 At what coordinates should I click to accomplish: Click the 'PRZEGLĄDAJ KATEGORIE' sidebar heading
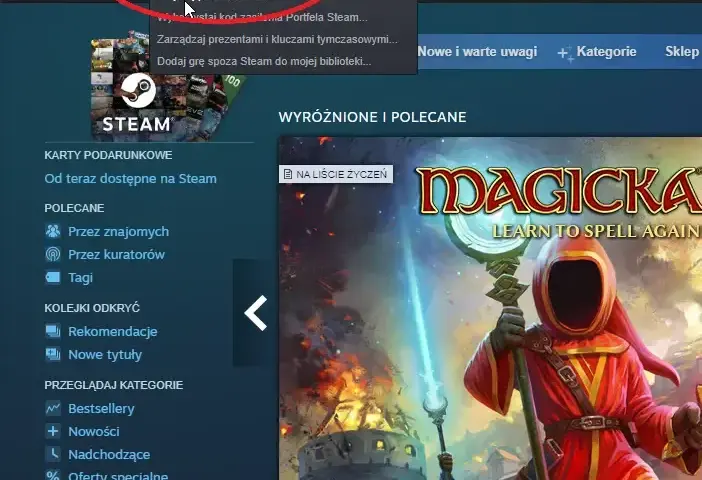[x=114, y=385]
